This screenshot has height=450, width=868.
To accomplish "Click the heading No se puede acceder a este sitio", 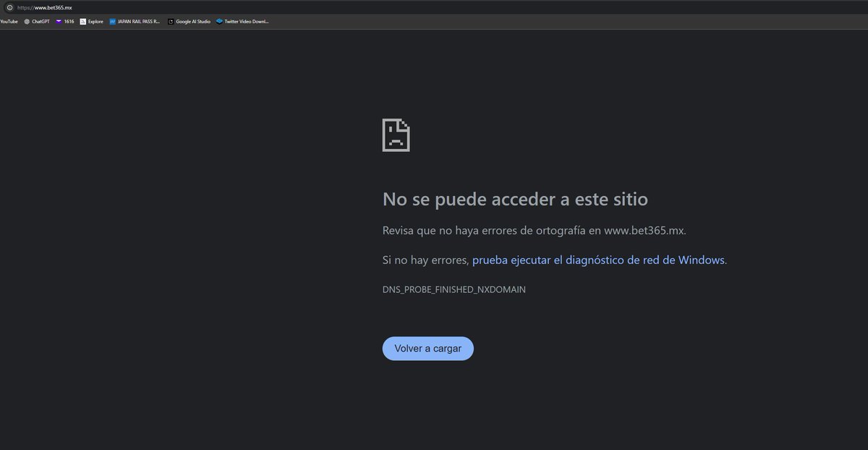I will [515, 199].
